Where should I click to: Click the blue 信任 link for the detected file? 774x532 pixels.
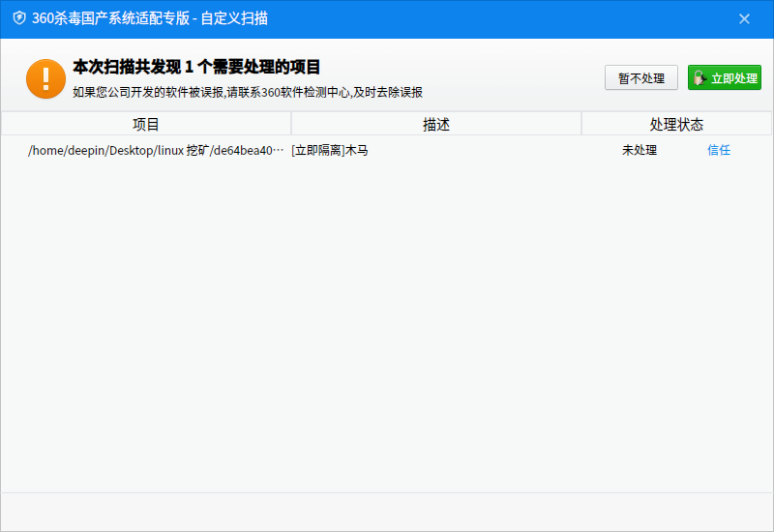coord(719,150)
